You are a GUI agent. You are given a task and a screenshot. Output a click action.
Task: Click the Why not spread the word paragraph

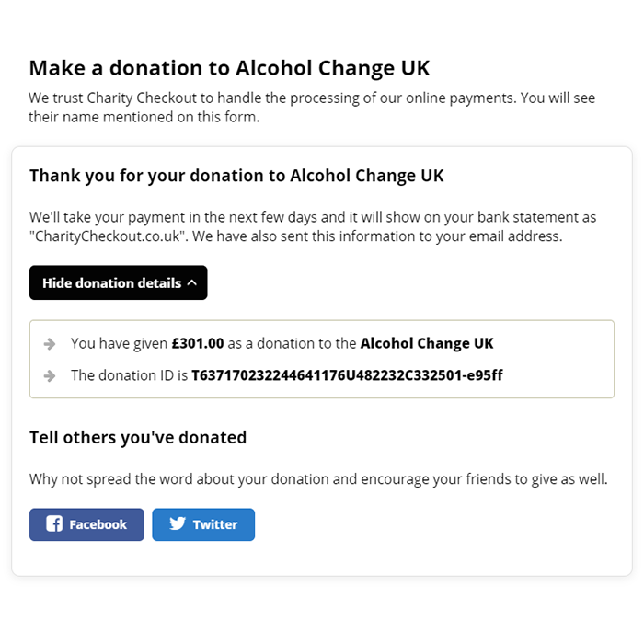pos(318,479)
